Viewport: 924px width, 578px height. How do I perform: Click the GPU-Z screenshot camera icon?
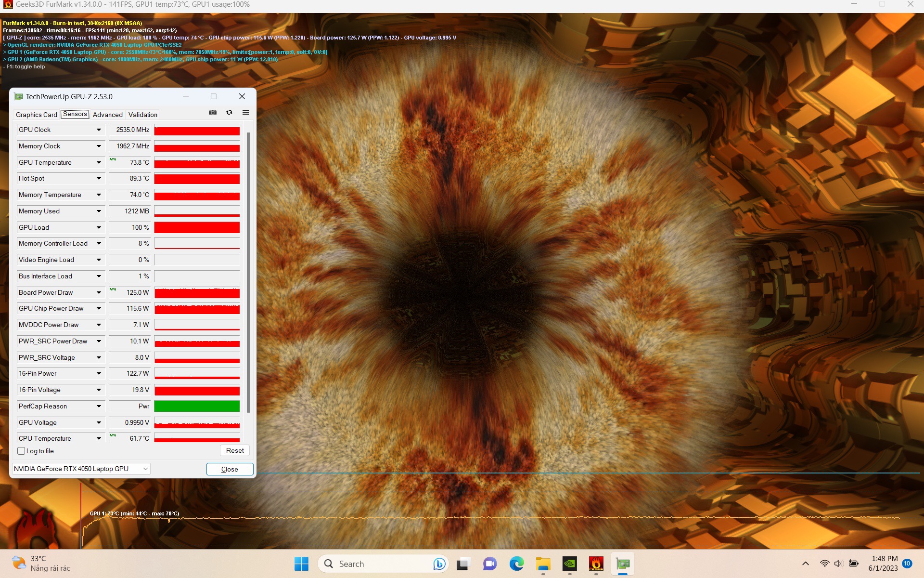[x=213, y=112]
